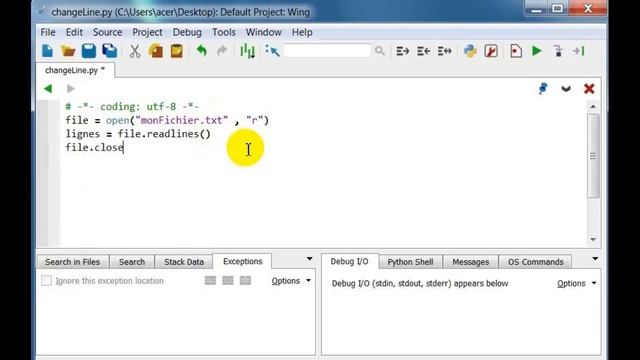Redo the edit with grey arrow

[x=222, y=51]
